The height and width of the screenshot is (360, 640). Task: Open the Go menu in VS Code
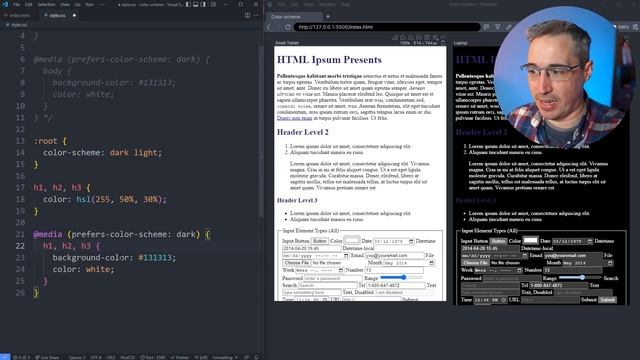(78, 4)
